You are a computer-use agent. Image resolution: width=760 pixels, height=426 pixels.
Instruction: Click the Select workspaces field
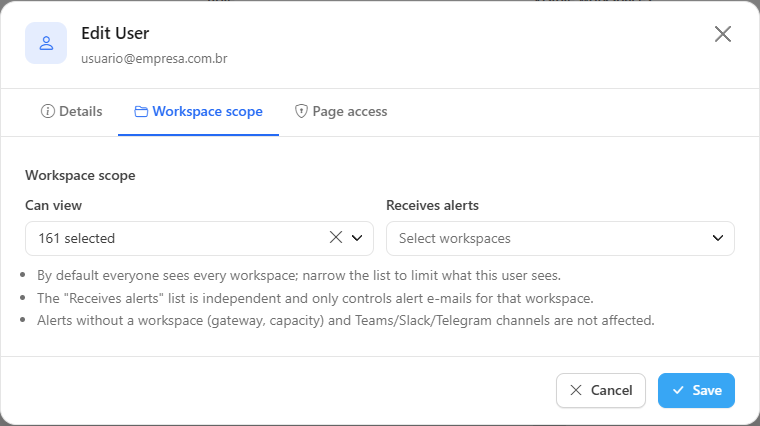(560, 238)
